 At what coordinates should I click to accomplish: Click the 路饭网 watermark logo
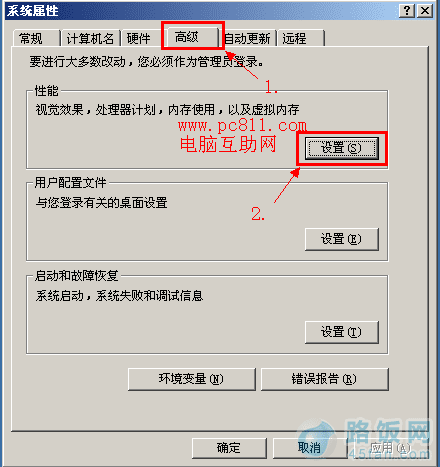[x=365, y=438]
